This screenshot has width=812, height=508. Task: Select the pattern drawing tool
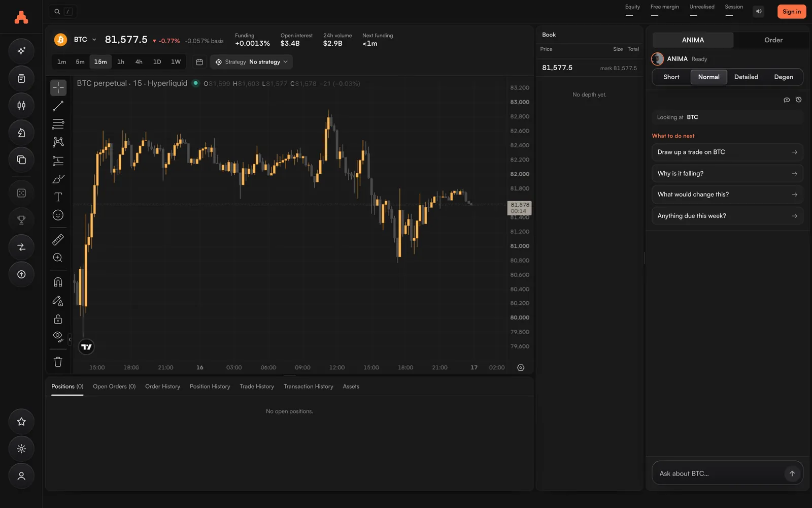[58, 142]
